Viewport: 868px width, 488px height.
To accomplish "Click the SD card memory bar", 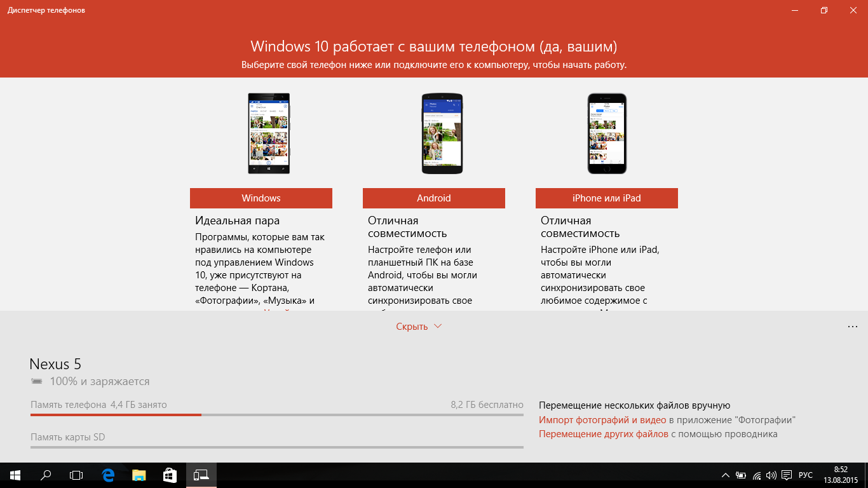I will click(277, 447).
